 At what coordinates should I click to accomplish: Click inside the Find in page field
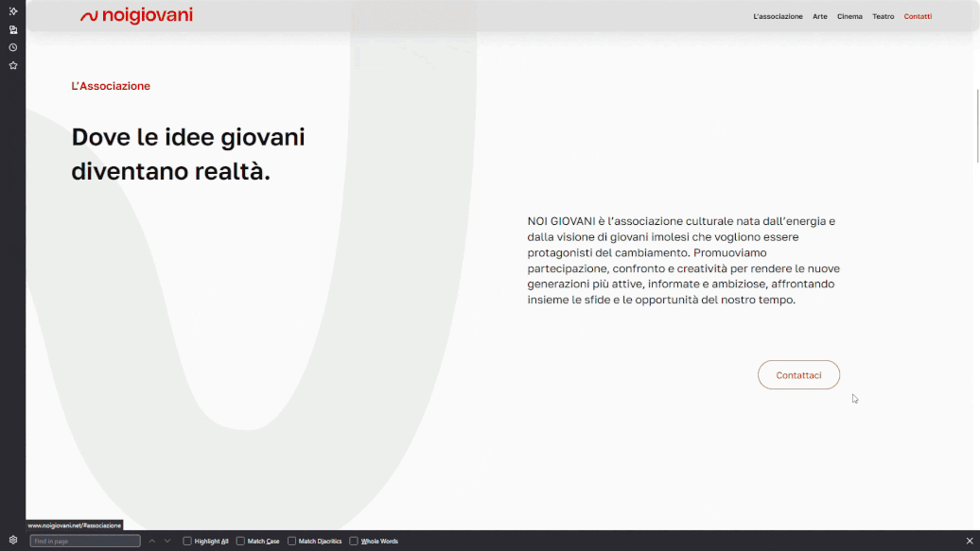tap(85, 541)
